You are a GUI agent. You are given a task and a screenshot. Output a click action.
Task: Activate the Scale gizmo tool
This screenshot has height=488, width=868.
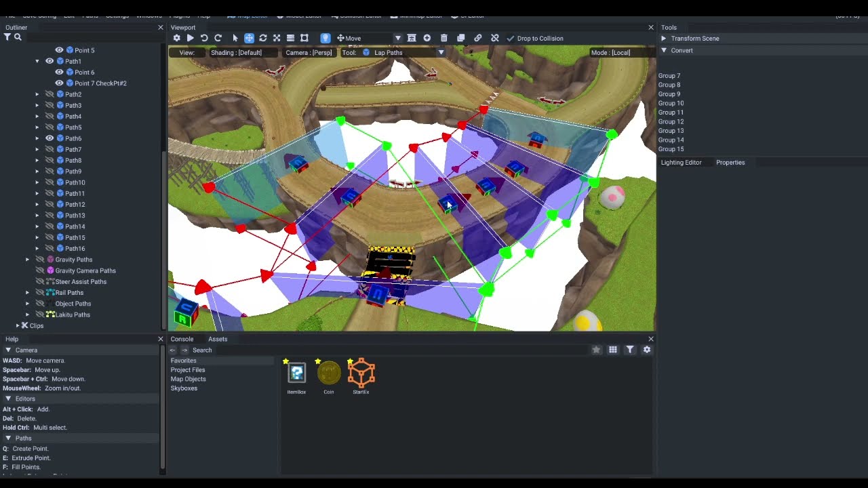pyautogui.click(x=277, y=39)
